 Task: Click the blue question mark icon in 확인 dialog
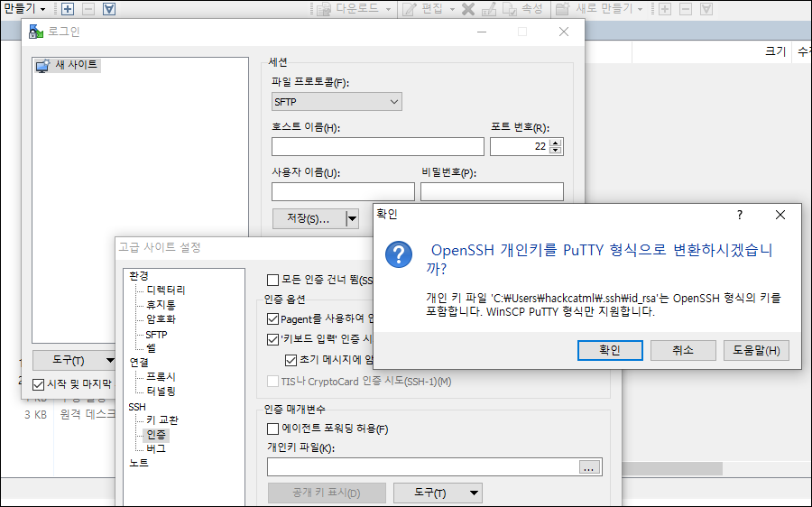click(399, 254)
